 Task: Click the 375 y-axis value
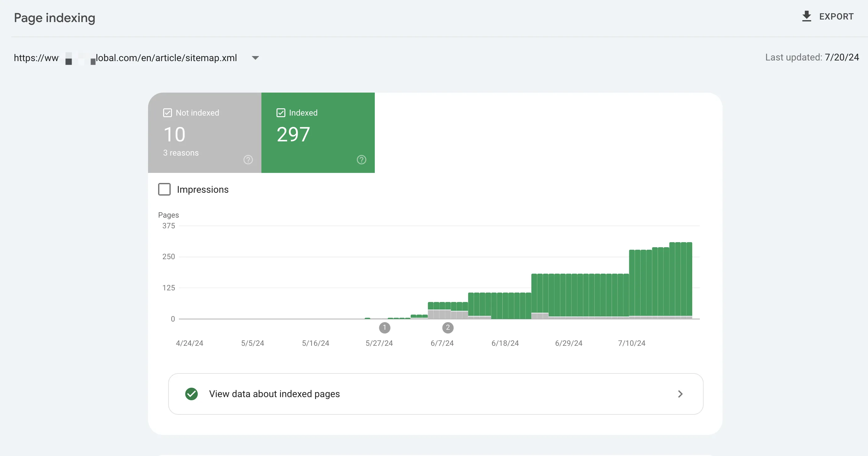tap(168, 226)
